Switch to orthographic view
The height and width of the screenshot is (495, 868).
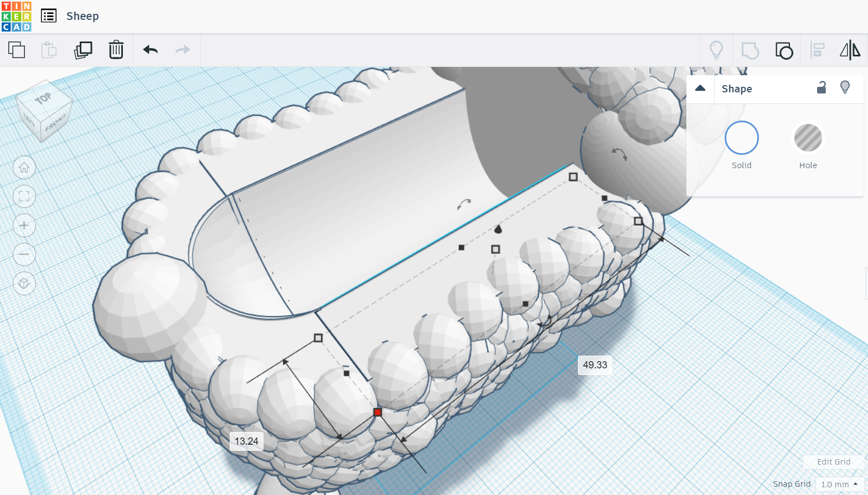point(24,284)
